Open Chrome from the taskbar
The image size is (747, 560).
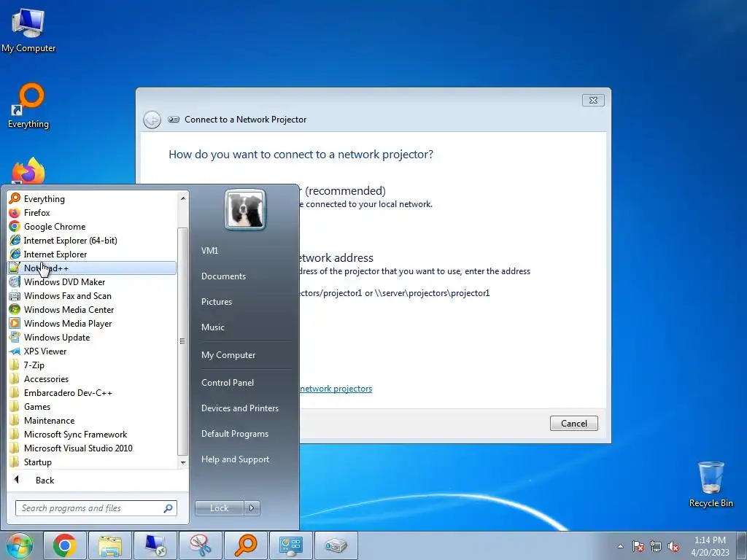pos(65,545)
